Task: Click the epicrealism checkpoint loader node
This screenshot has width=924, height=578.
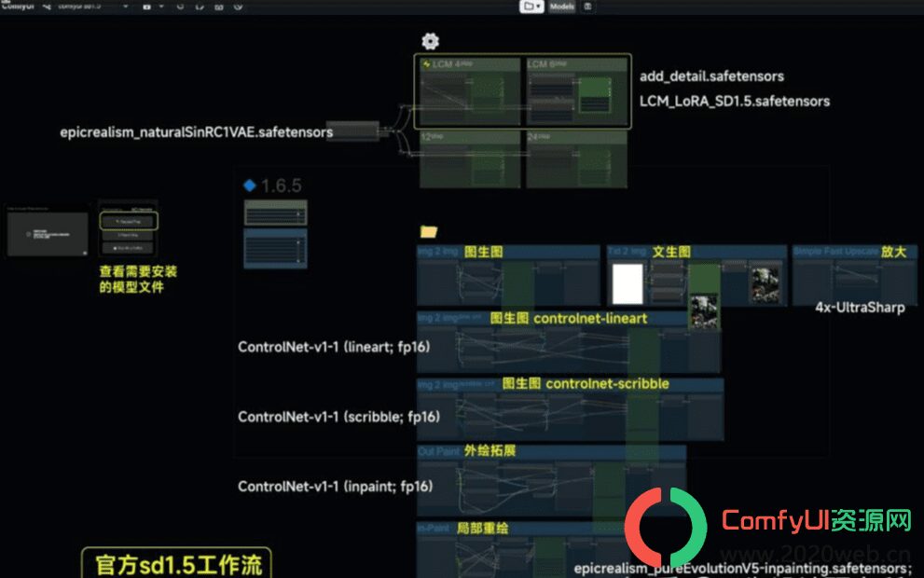Action: click(353, 131)
